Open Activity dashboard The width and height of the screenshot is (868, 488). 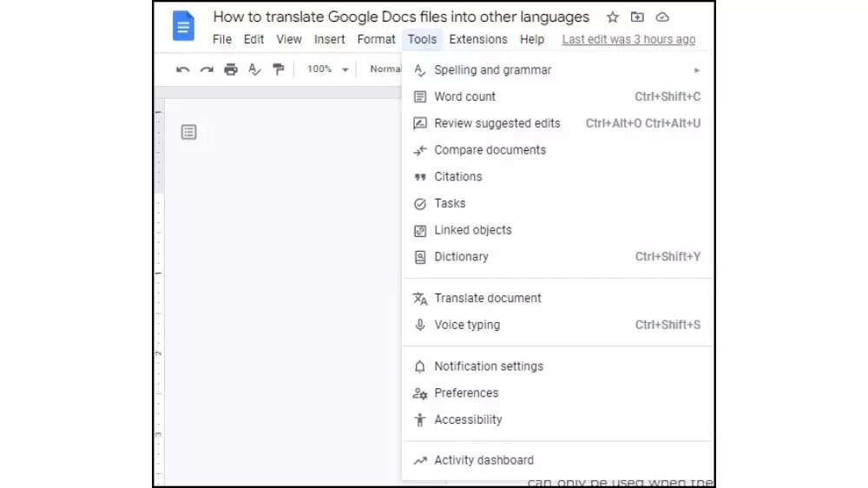click(557, 460)
